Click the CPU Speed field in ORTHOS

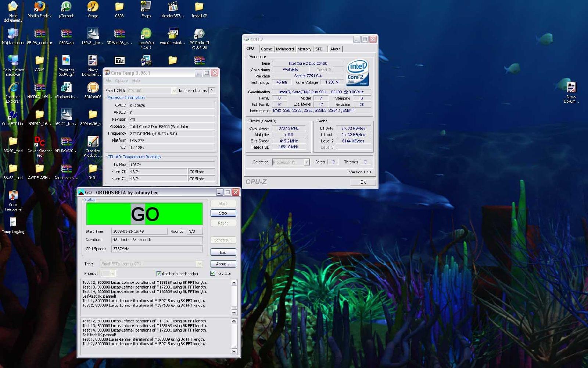[x=157, y=249]
